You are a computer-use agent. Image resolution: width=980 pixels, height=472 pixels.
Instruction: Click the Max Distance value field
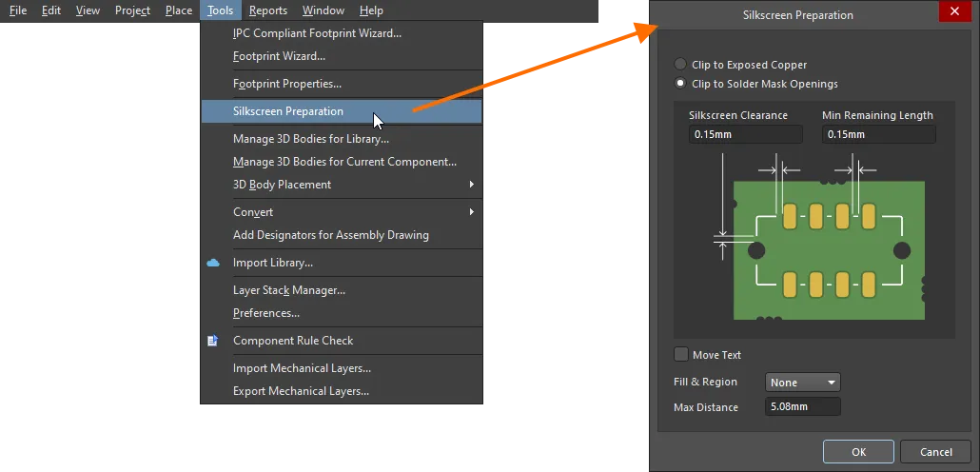tap(802, 407)
